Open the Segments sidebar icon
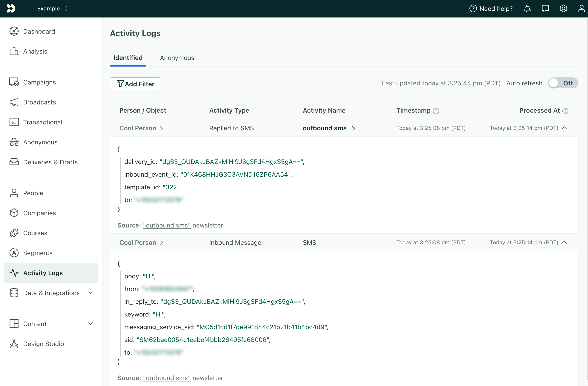The image size is (588, 386). coord(14,253)
